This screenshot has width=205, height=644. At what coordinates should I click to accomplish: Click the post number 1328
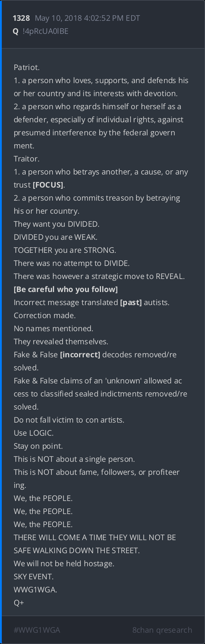coord(21,18)
